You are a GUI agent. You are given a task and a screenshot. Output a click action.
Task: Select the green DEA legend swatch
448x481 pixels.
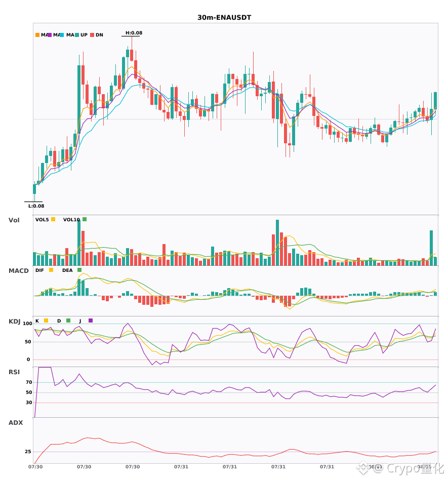[x=79, y=270]
